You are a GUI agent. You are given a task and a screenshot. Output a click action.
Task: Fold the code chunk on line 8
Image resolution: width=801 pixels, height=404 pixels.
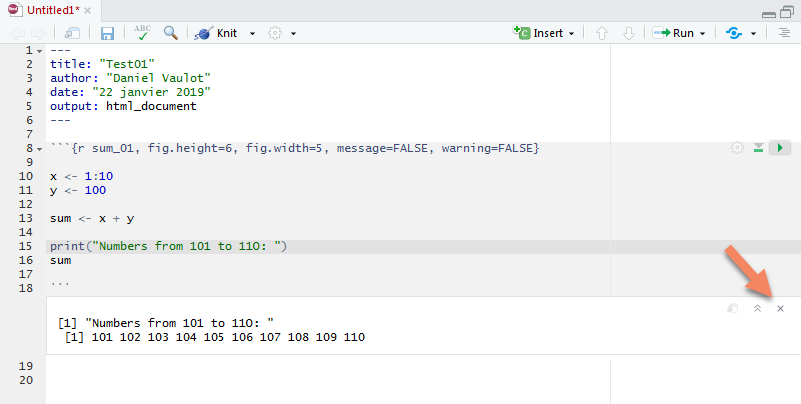pos(39,148)
